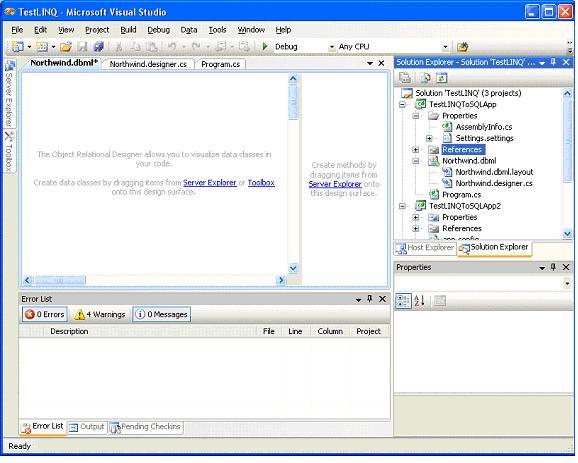578x463 pixels.
Task: Click the Toolbox link in designer
Action: tap(261, 182)
